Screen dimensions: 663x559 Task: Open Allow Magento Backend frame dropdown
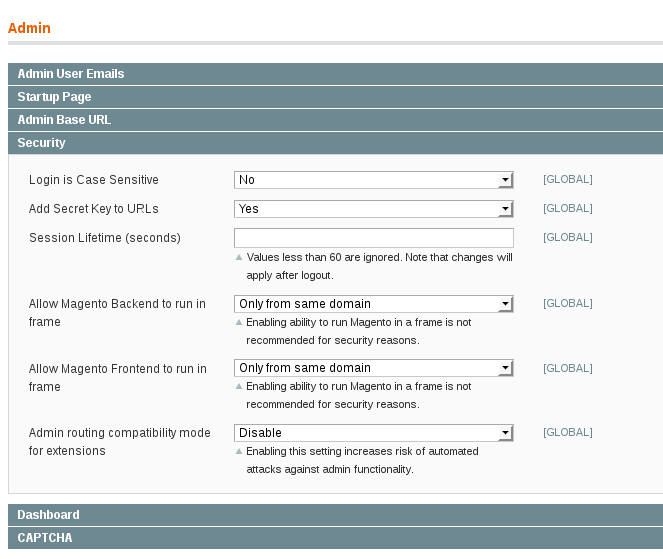point(374,304)
